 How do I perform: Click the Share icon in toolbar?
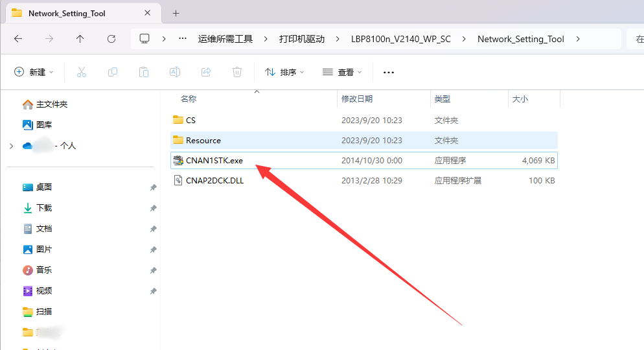(x=206, y=73)
